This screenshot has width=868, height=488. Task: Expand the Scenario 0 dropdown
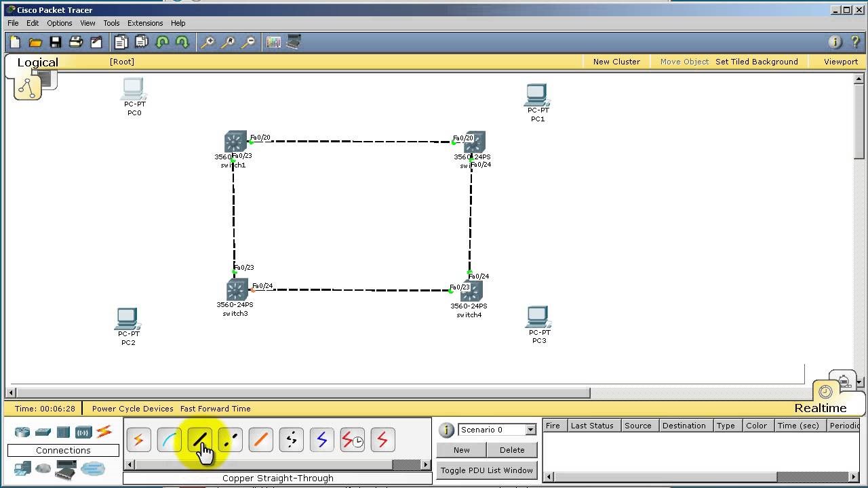click(x=530, y=430)
